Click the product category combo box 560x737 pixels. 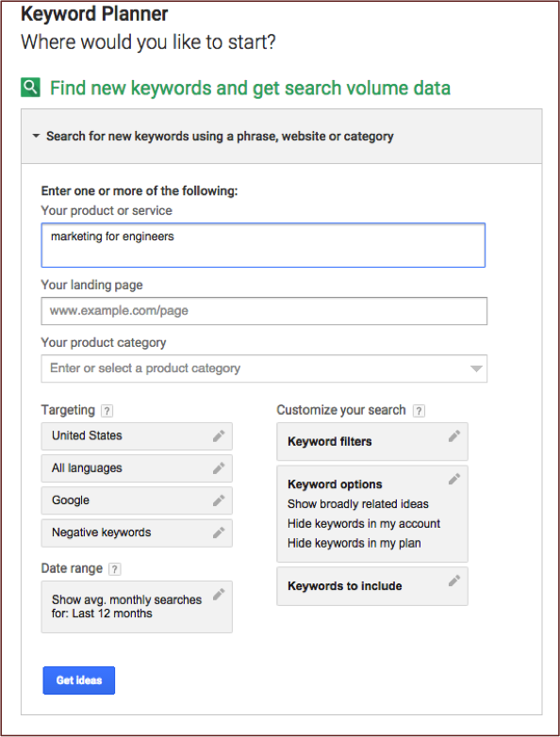coord(264,368)
